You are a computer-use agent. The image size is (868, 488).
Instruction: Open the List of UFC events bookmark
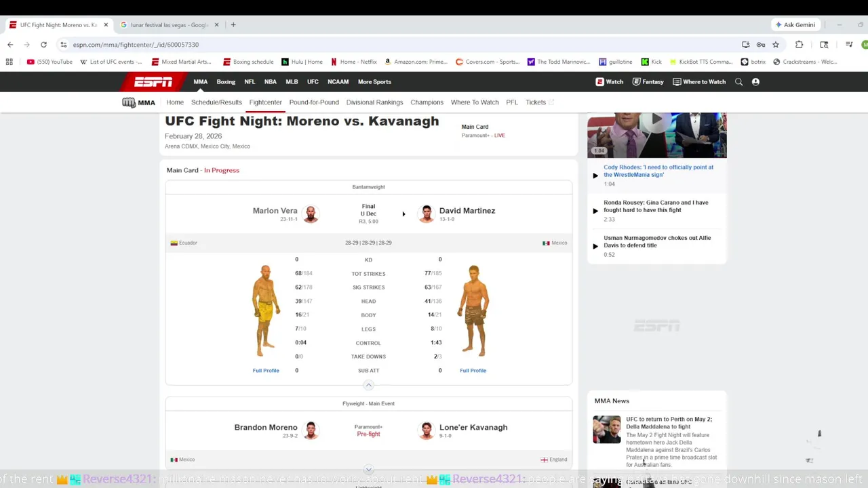pyautogui.click(x=111, y=62)
